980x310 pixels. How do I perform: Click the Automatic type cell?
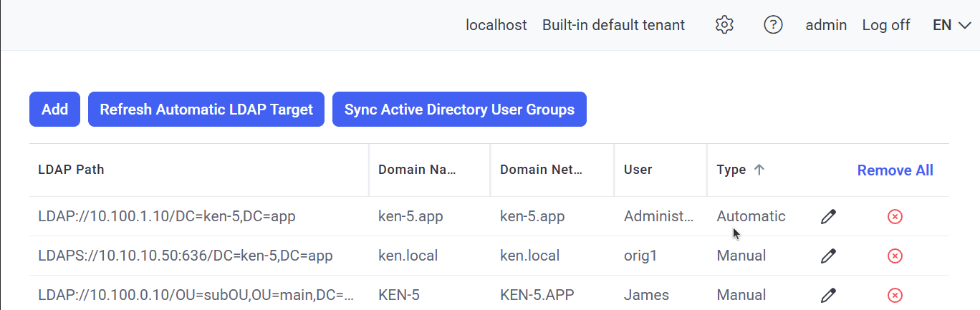[x=751, y=216]
